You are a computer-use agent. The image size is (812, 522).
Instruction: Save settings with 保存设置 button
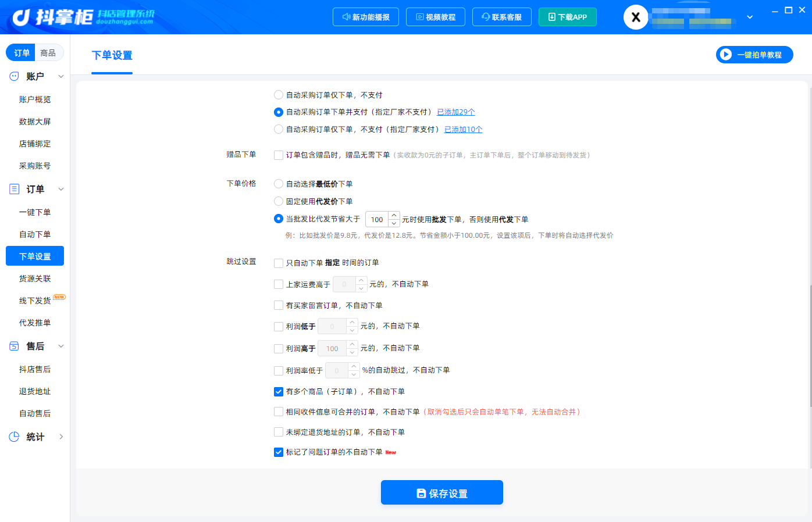coord(442,492)
